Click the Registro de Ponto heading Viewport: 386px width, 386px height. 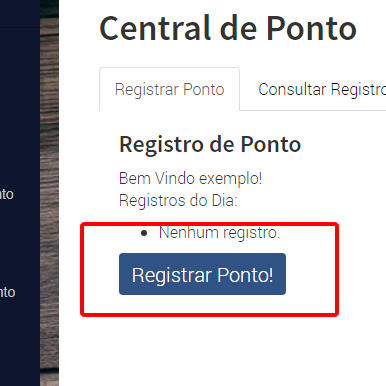tap(210, 144)
